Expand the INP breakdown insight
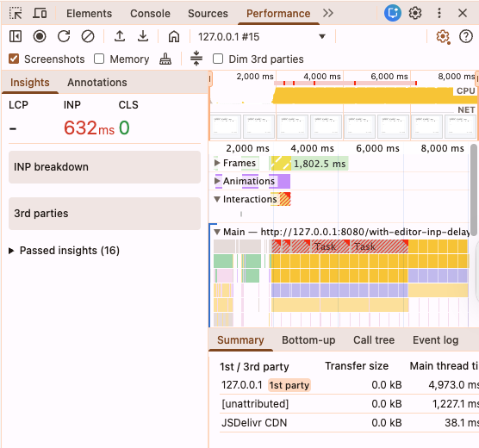 click(x=104, y=167)
